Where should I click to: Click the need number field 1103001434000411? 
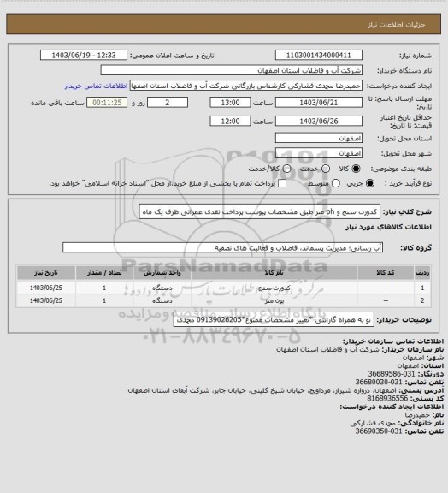click(x=319, y=55)
